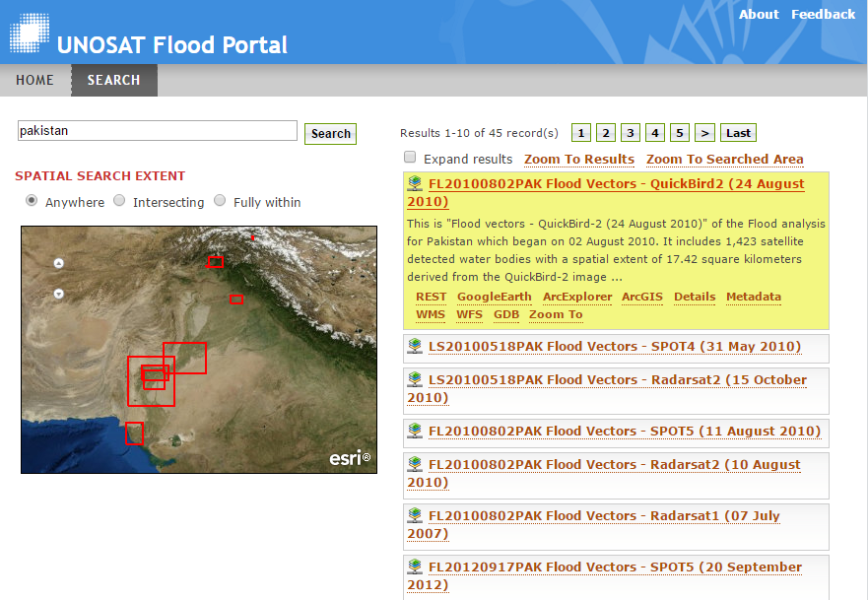
Task: Open FL20100802PAK Radarsat1 07 July 2007 result
Action: tap(593, 524)
